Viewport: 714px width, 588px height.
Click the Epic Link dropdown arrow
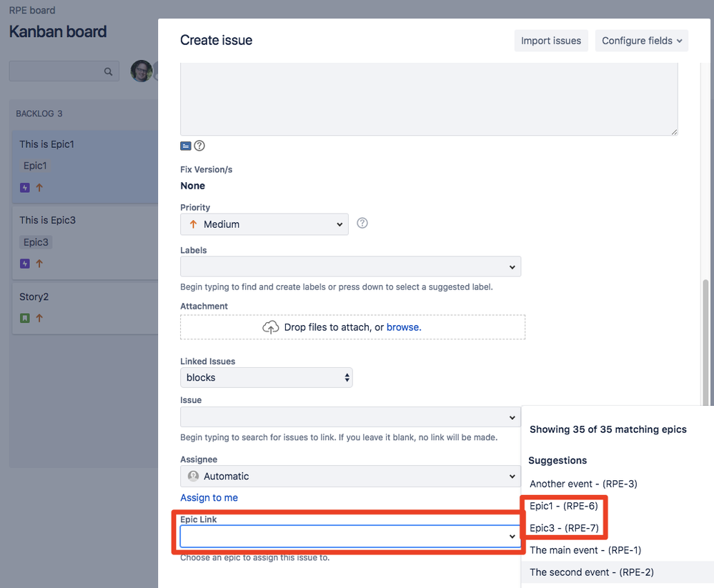click(x=512, y=537)
